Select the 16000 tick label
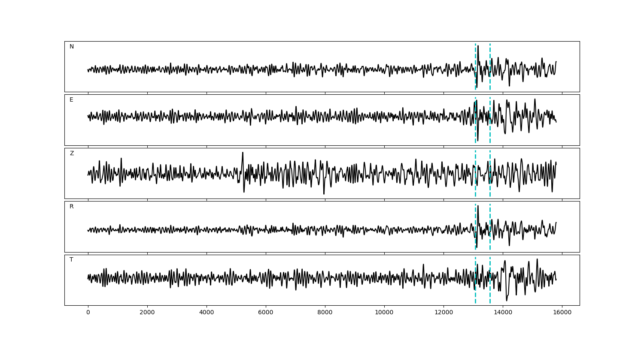This screenshot has width=644, height=343. click(562, 313)
